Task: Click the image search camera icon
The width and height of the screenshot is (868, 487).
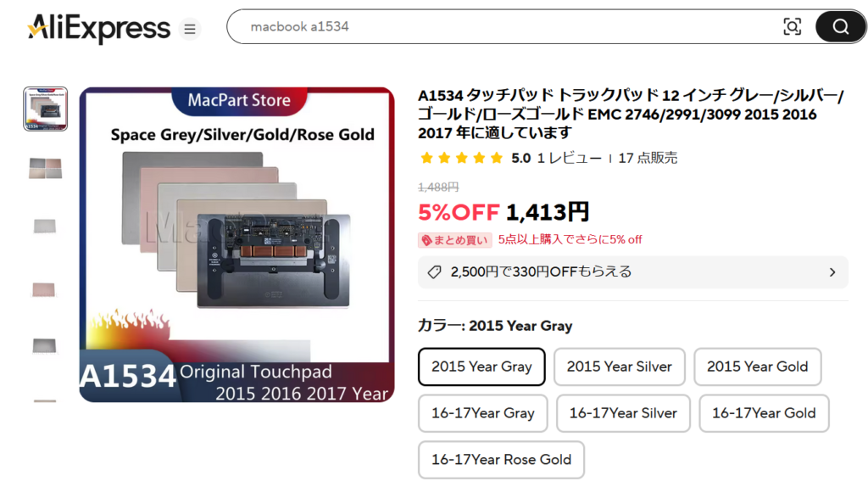Action: click(x=792, y=26)
